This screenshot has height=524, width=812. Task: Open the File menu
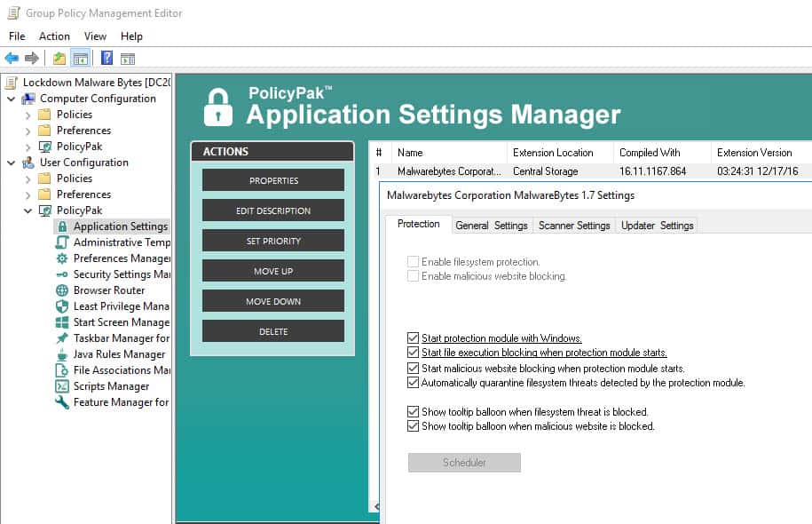pyautogui.click(x=17, y=36)
